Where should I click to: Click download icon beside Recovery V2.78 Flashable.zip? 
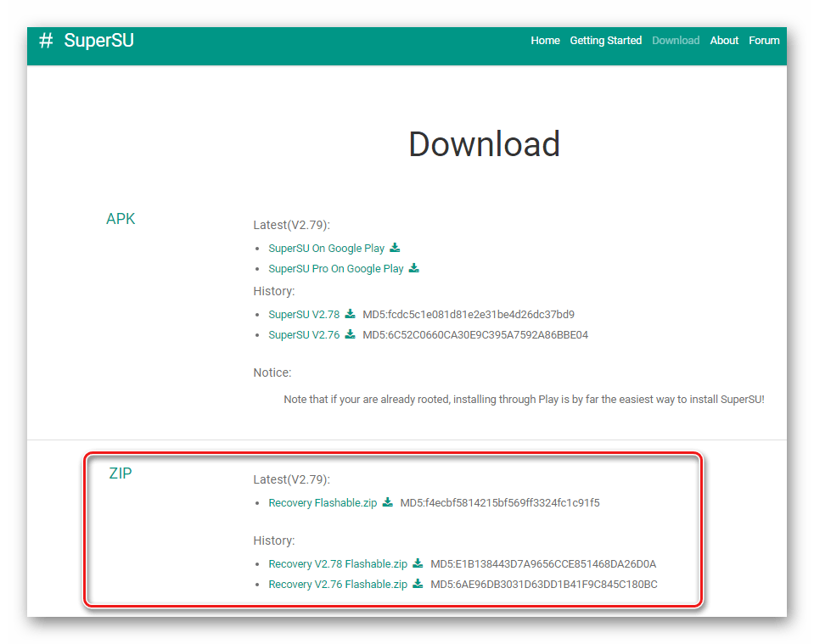pyautogui.click(x=418, y=563)
